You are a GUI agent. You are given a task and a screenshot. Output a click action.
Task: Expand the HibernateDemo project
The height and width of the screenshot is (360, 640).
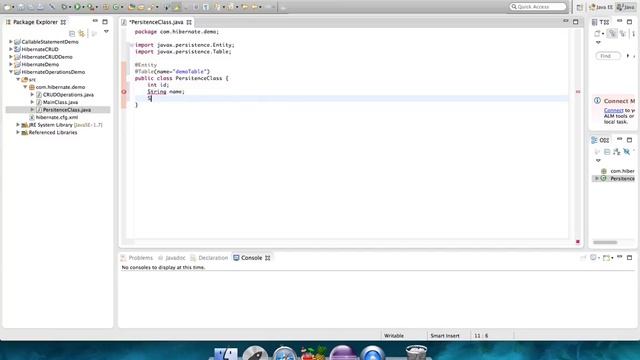pos(11,64)
